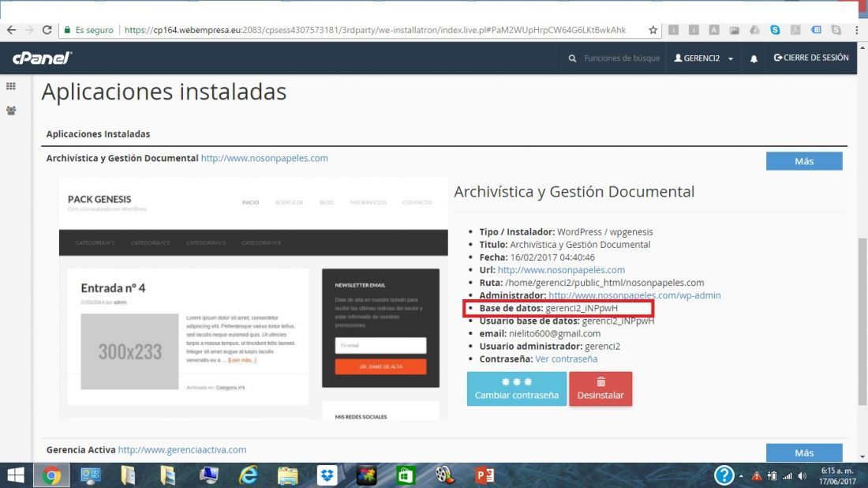Open PowerPoint from the taskbar
Viewport: 868px width, 488px height.
485,475
